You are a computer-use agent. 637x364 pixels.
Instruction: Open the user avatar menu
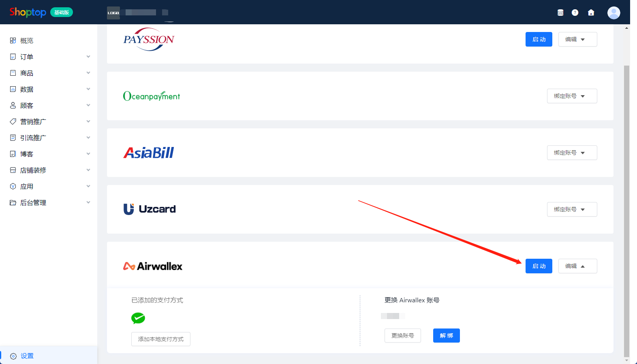(x=613, y=13)
